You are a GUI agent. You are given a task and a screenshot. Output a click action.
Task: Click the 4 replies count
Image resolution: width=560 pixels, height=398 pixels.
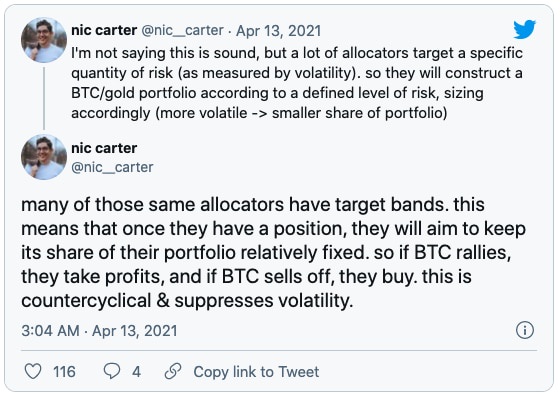[x=136, y=372]
